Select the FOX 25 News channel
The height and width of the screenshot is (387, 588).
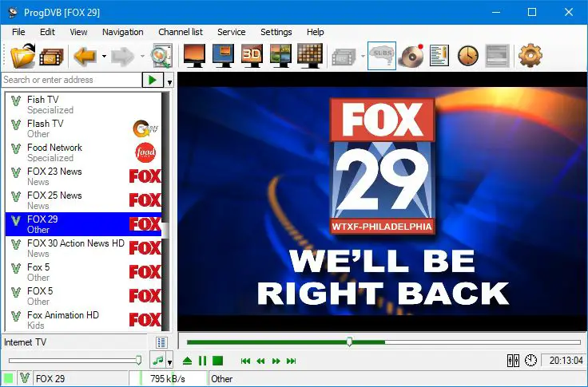point(83,200)
